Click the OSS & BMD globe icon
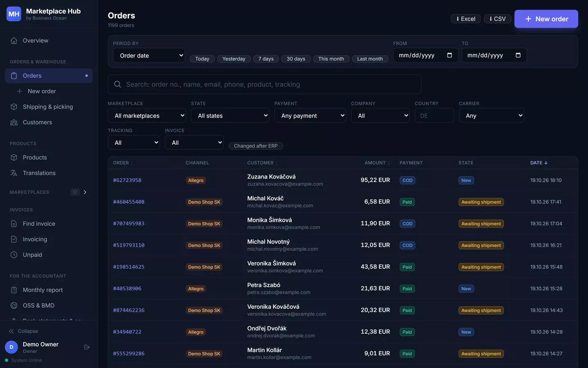588x368 pixels. tap(14, 305)
